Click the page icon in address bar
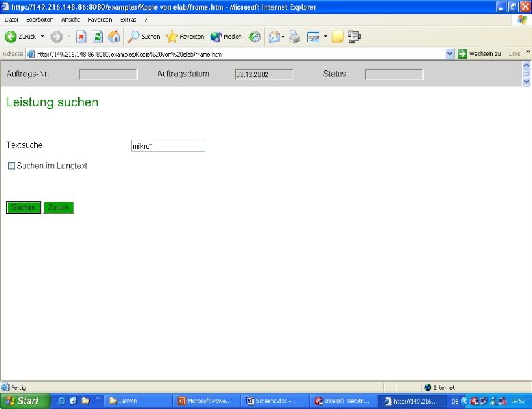The width and height of the screenshot is (532, 409). pos(31,54)
